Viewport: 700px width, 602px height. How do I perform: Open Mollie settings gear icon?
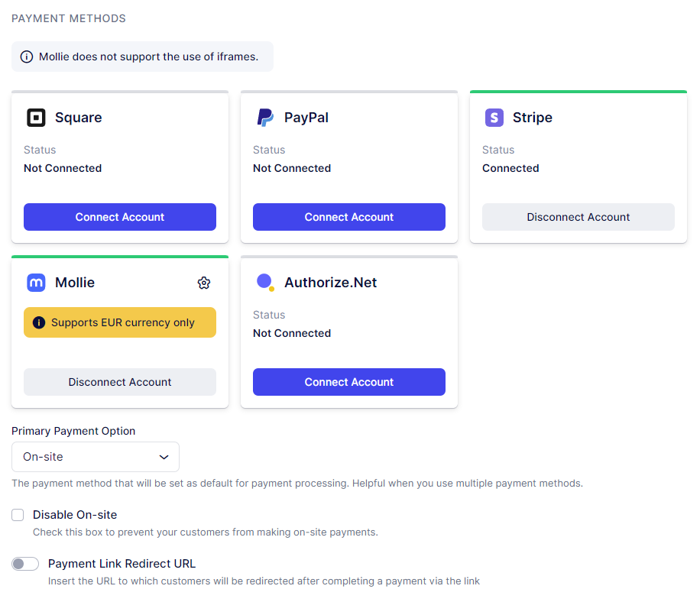tap(203, 283)
